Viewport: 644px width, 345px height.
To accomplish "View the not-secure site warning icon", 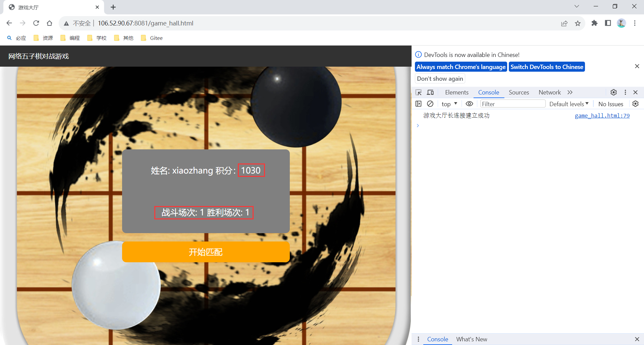I will click(x=66, y=23).
